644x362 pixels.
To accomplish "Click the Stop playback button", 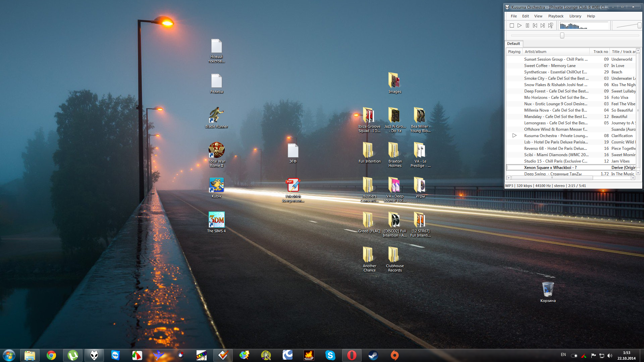I will (x=512, y=25).
